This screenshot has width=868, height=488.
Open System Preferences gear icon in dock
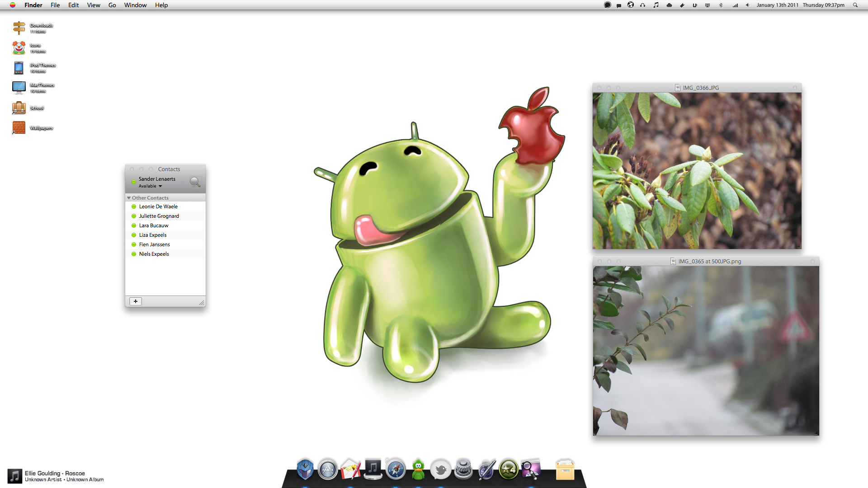click(x=463, y=469)
